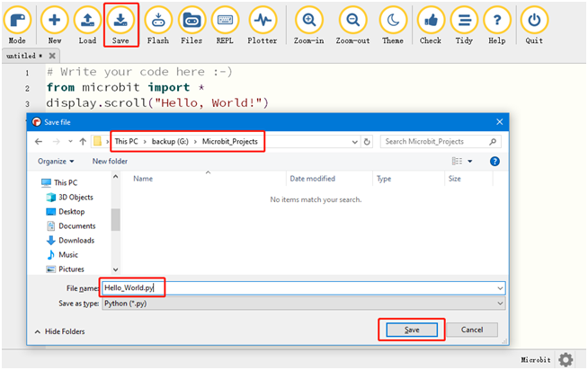The image size is (588, 370).
Task: Open Mu settings gear icon
Action: [565, 359]
